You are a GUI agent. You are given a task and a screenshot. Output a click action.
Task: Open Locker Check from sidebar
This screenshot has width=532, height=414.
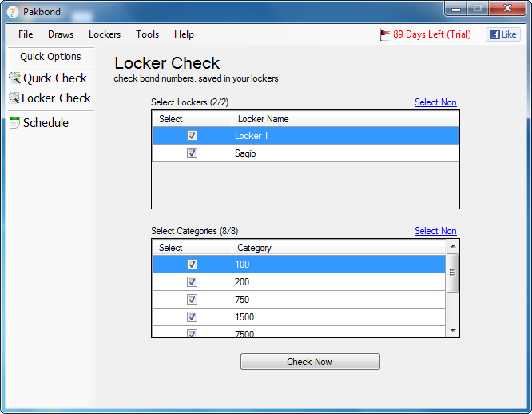point(56,98)
